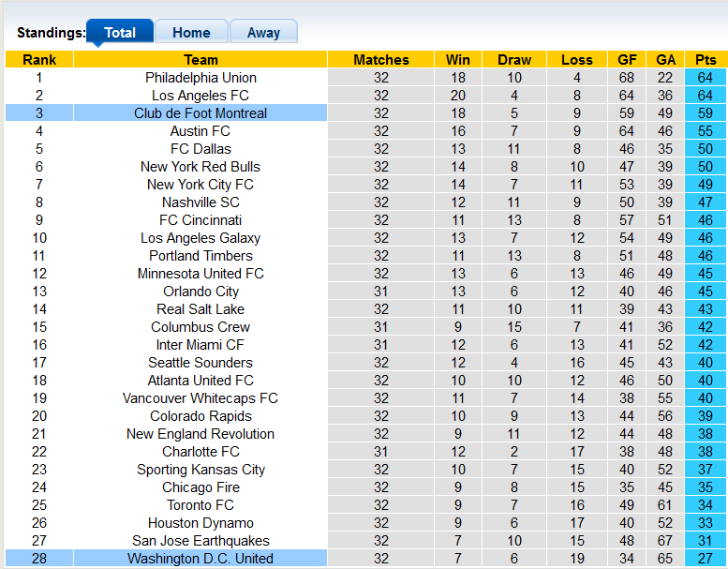Click the Seattle Sounders team name
This screenshot has width=728, height=569.
pos(201,363)
